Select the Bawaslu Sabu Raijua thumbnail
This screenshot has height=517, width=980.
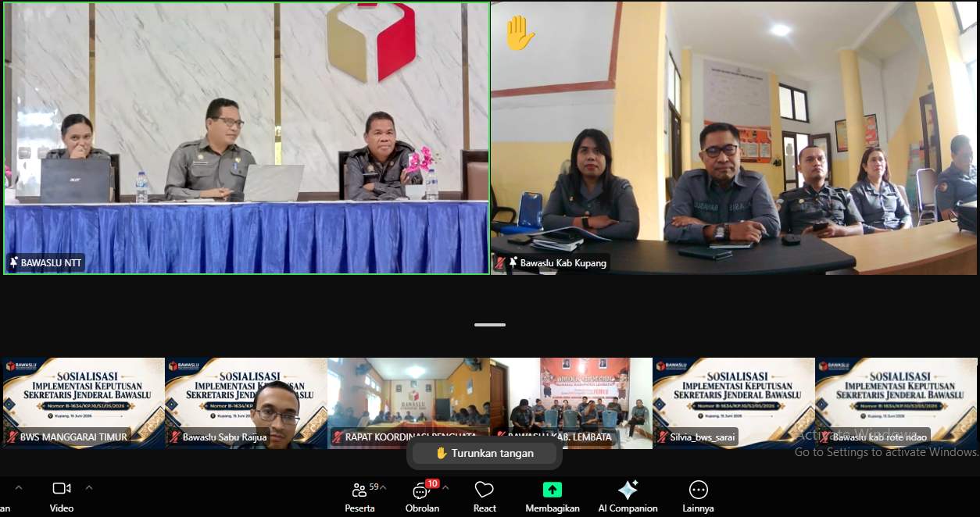246,403
